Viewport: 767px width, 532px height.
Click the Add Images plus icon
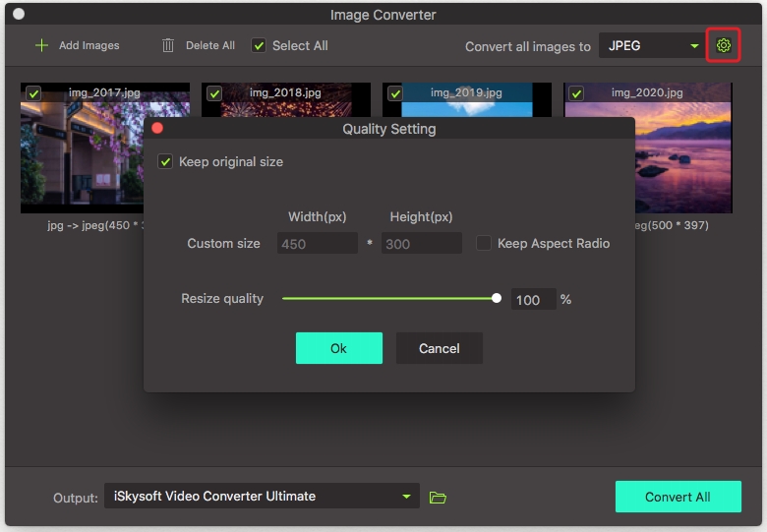tap(41, 45)
